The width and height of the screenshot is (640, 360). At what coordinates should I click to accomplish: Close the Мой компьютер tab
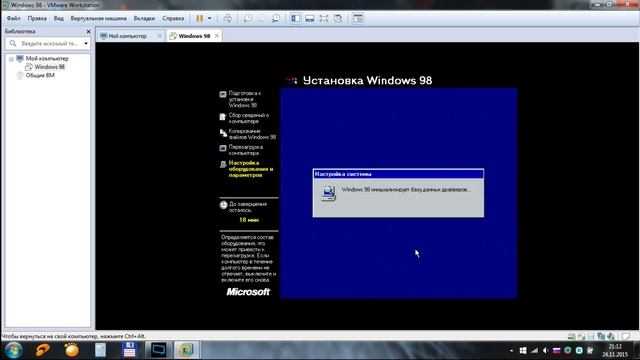159,36
